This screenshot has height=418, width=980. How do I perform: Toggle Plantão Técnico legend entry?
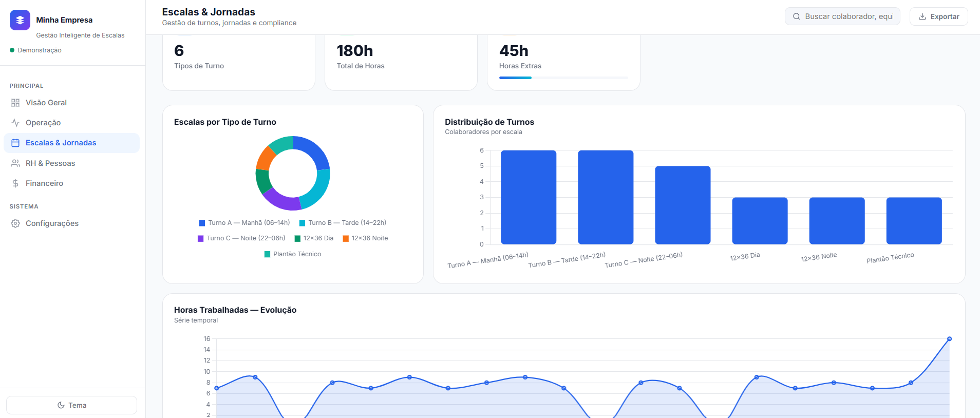[x=293, y=254]
